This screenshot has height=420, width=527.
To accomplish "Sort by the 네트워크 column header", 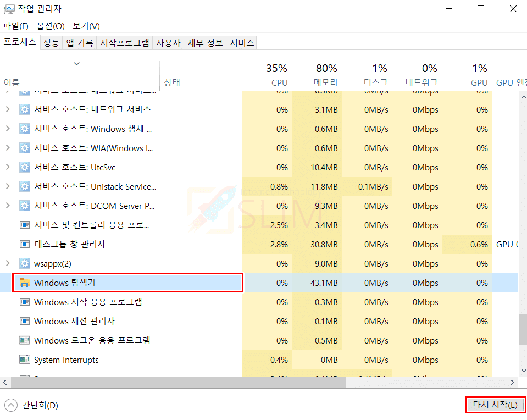I will click(x=417, y=76).
